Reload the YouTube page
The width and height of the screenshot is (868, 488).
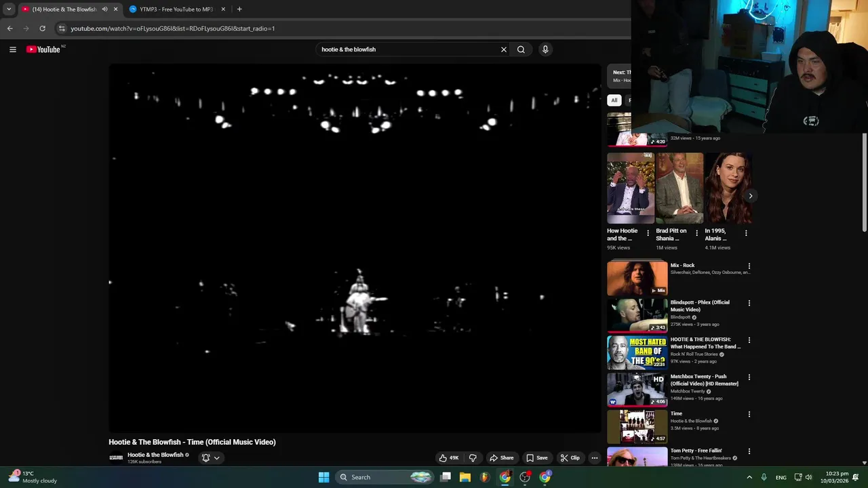[x=42, y=28]
